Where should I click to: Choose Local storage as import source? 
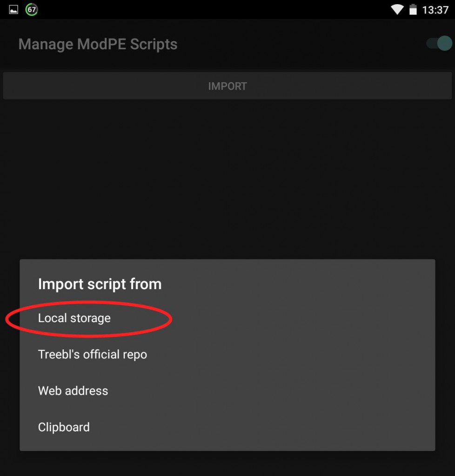227,318
